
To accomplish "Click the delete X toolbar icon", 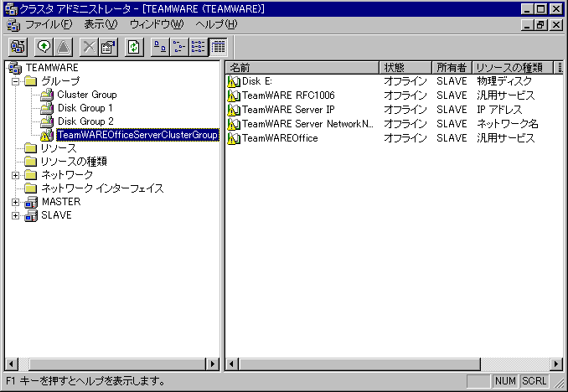I will [x=89, y=47].
